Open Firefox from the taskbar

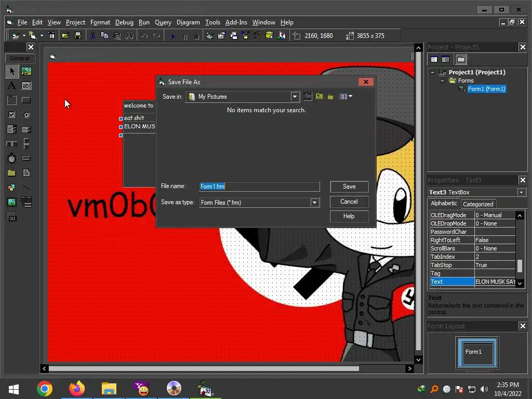click(x=77, y=389)
